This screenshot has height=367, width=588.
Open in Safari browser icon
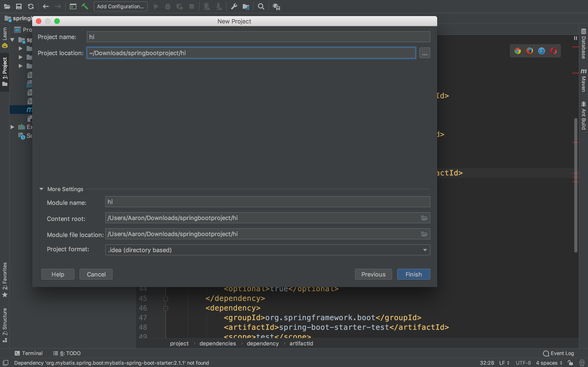click(541, 51)
